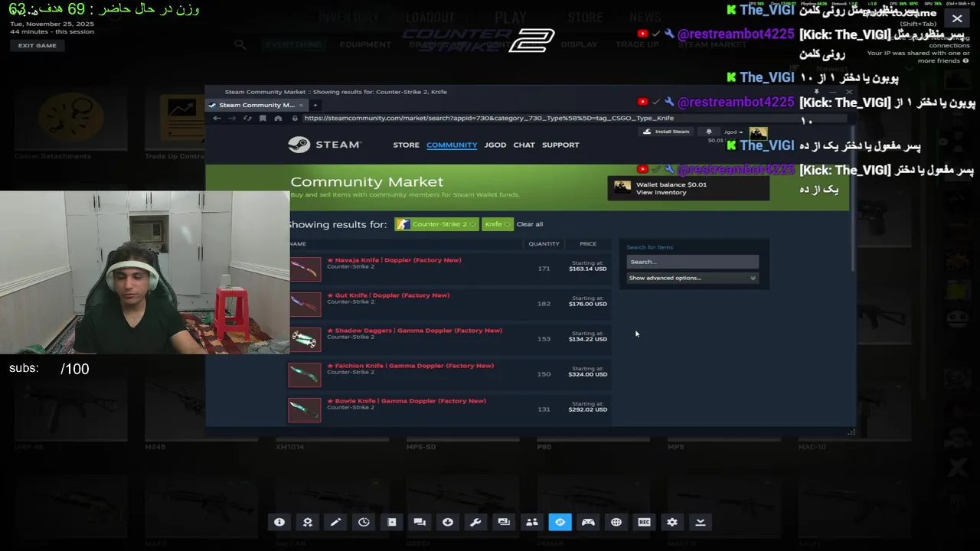980x551 pixels.
Task: Collapse the overlay toolbar with the down-arrow icon
Action: pos(700,522)
